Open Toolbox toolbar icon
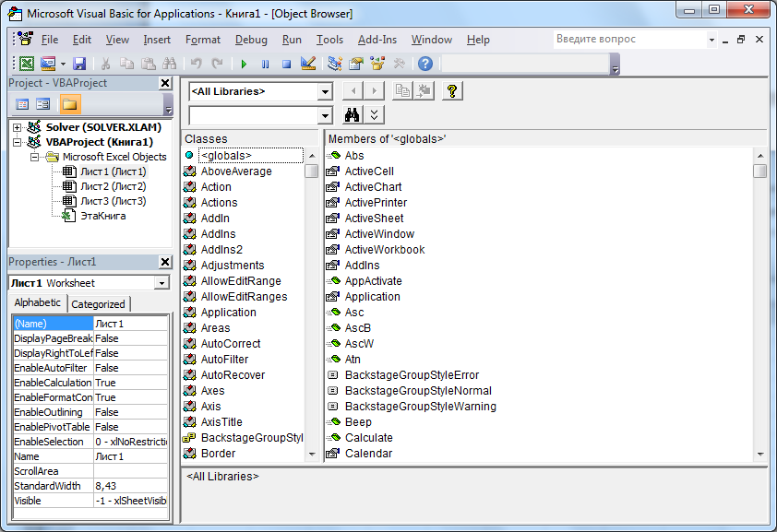This screenshot has height=532, width=777. tap(399, 64)
